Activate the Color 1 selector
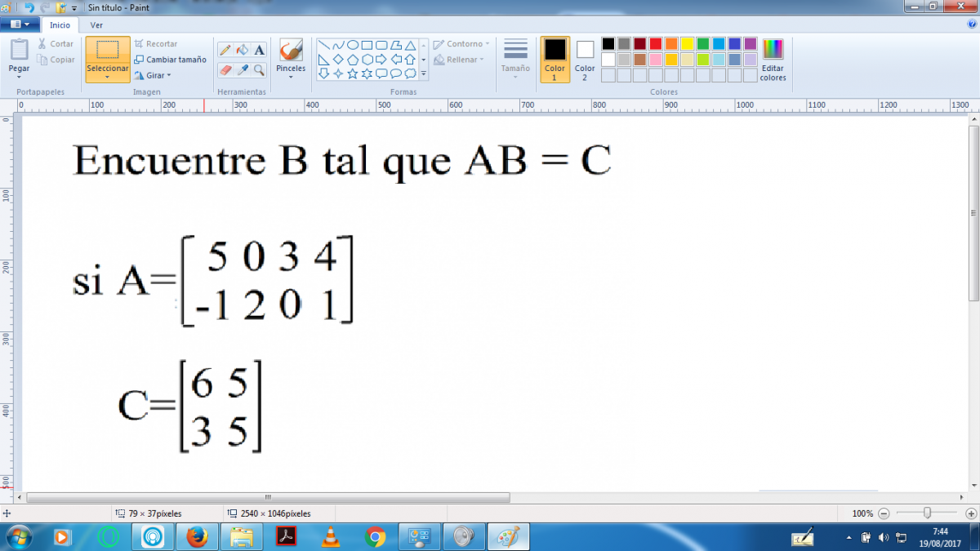 click(x=555, y=60)
